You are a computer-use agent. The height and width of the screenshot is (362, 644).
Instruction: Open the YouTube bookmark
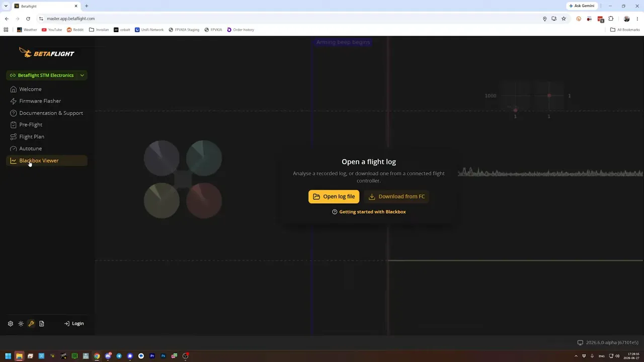coord(52,30)
